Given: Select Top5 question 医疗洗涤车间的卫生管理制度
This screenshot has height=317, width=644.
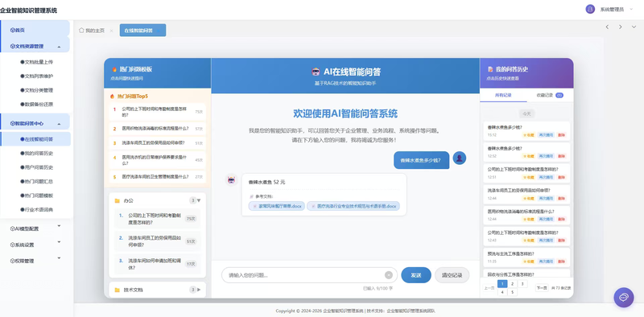Looking at the screenshot, I should pos(158,177).
